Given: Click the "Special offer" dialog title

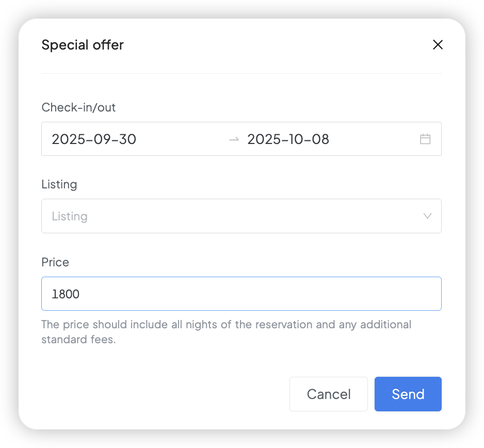Looking at the screenshot, I should coord(83,45).
